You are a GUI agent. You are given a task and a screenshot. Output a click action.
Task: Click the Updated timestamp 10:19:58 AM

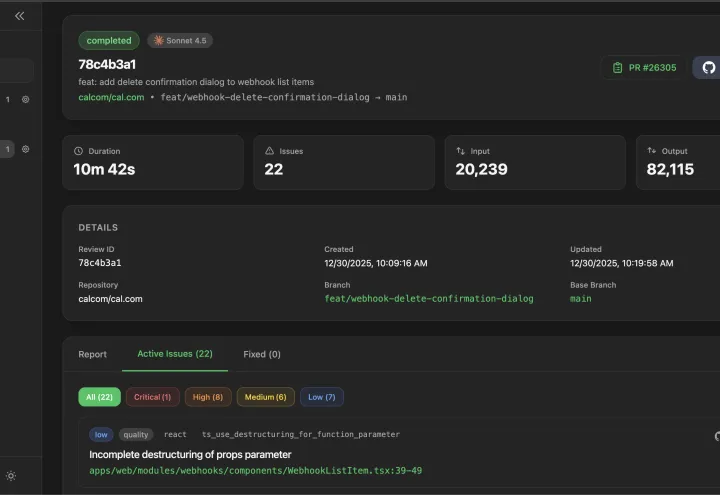[x=622, y=263]
